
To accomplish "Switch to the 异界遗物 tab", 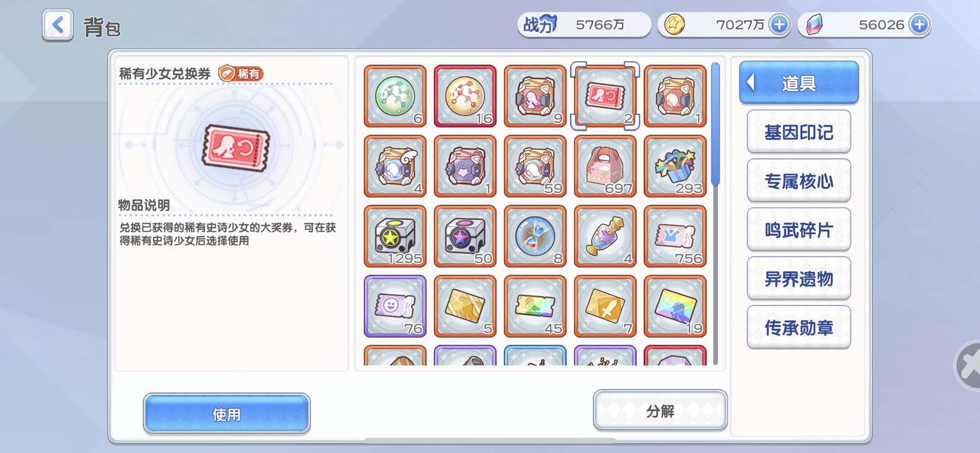I will click(x=799, y=278).
